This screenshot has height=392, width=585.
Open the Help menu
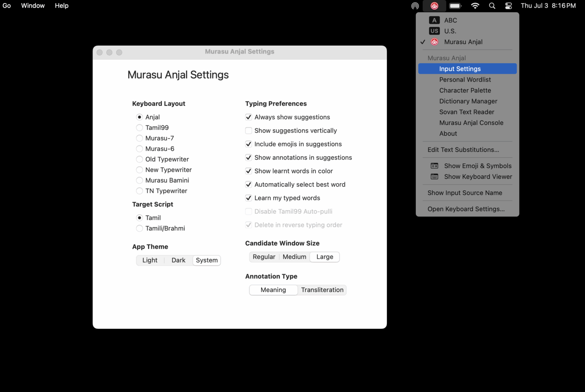click(x=61, y=6)
